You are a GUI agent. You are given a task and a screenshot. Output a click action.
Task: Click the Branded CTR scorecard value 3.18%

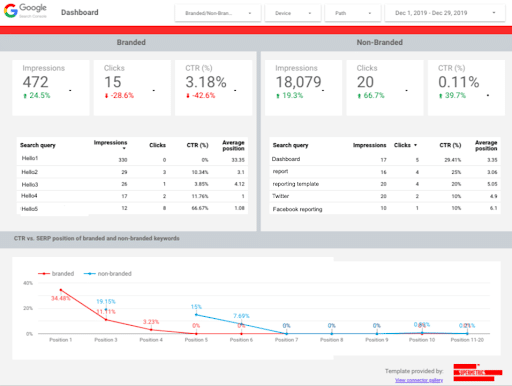(206, 82)
